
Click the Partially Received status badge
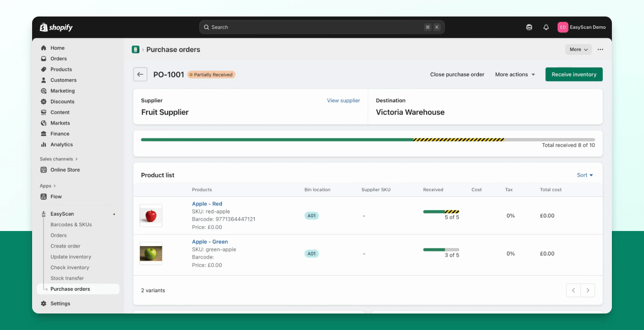click(x=211, y=75)
